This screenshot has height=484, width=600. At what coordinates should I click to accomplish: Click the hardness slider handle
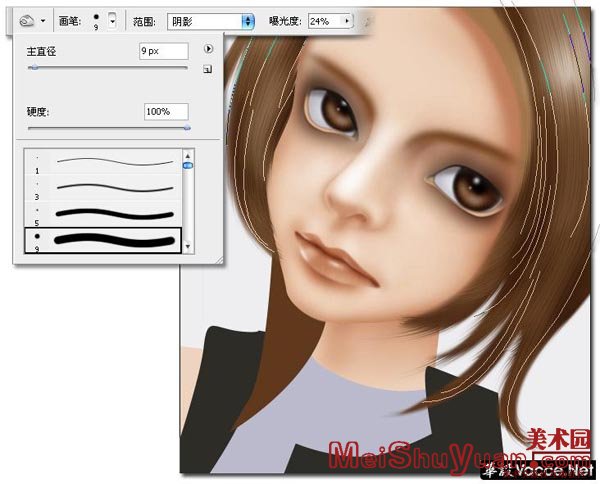click(187, 128)
